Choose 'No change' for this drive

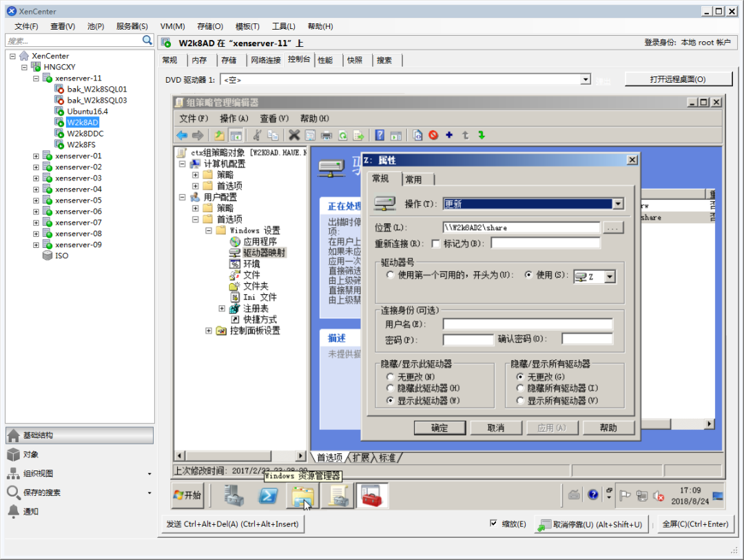coord(390,377)
